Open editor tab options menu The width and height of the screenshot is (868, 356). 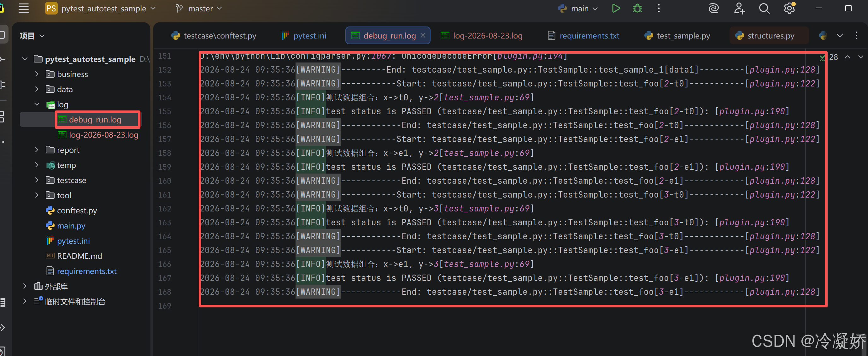click(x=856, y=35)
